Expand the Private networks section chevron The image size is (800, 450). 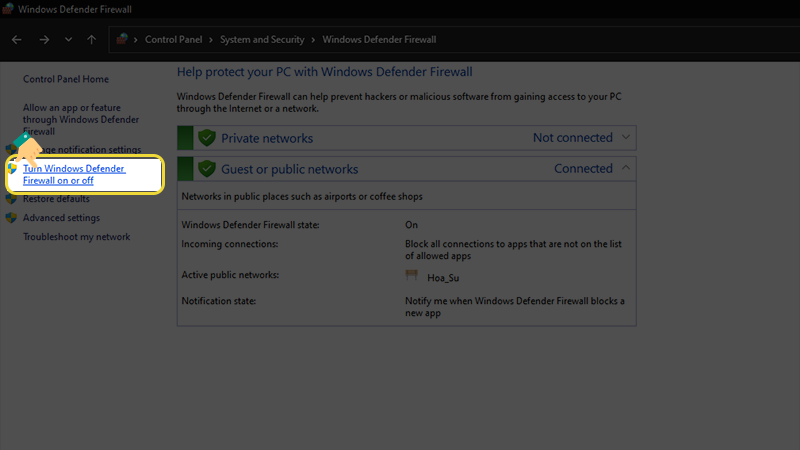click(626, 138)
